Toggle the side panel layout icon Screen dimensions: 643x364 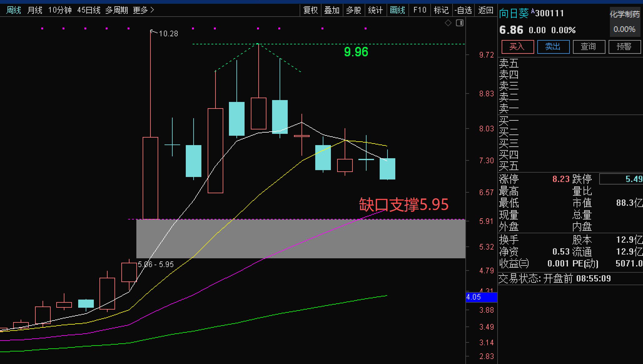tap(460, 23)
